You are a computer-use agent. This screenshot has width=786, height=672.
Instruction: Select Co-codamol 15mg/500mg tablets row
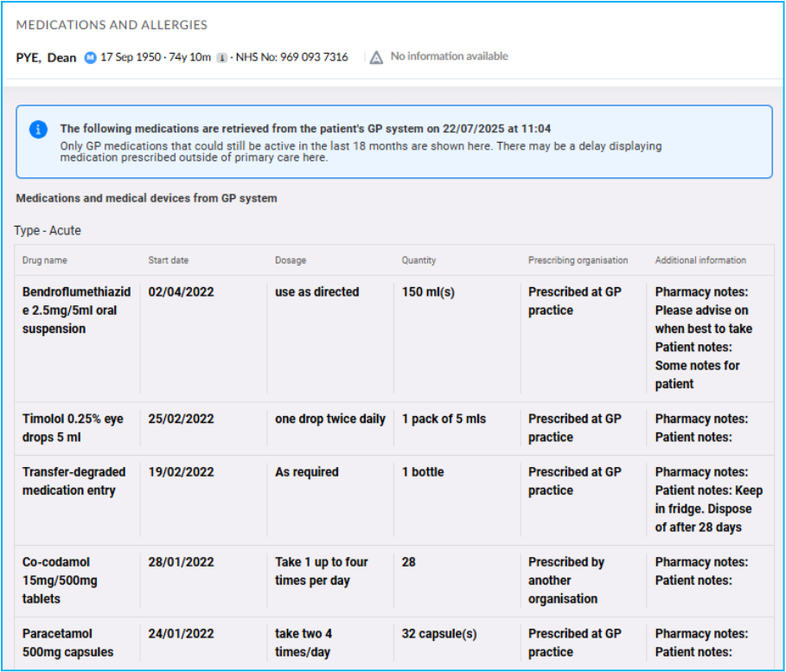click(61, 580)
